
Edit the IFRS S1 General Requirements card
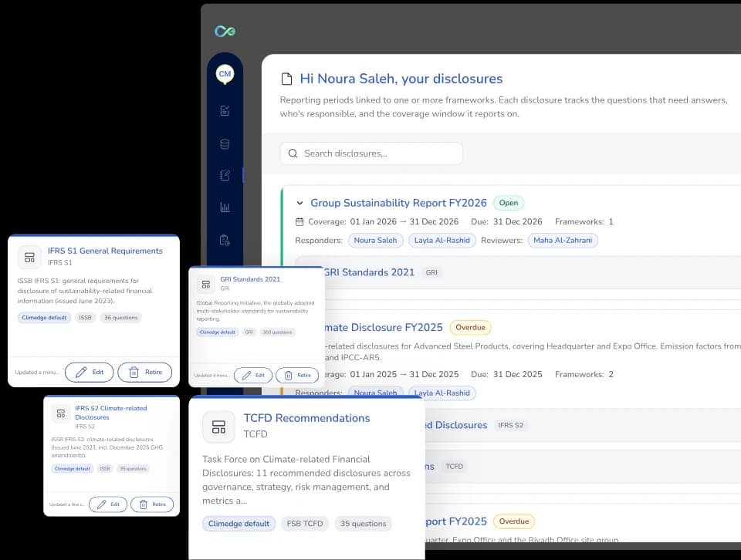[x=90, y=372]
